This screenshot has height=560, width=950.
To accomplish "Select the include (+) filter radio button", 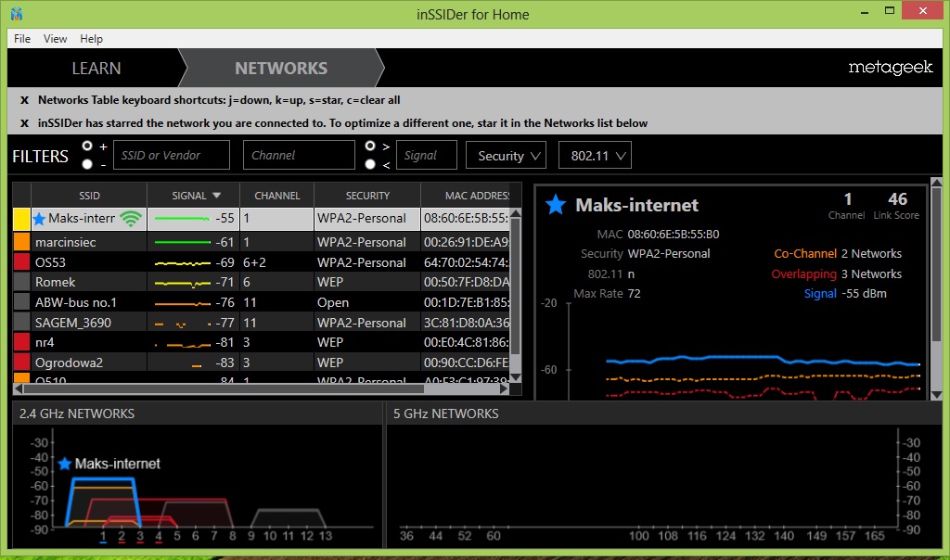I will 87,146.
